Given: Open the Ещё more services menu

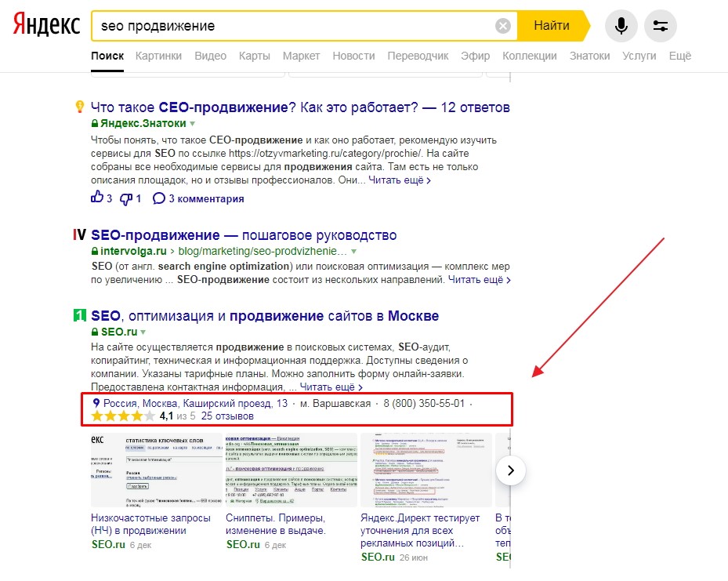Looking at the screenshot, I should (680, 56).
